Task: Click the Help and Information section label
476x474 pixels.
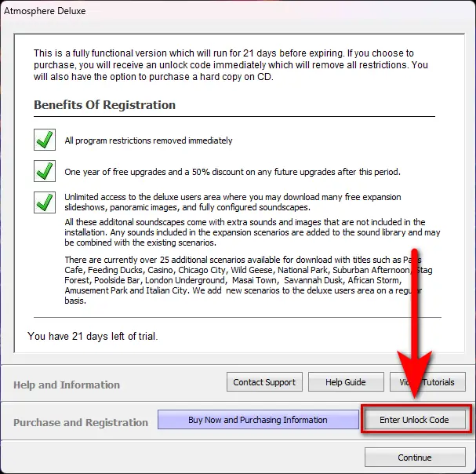Action: [x=67, y=385]
